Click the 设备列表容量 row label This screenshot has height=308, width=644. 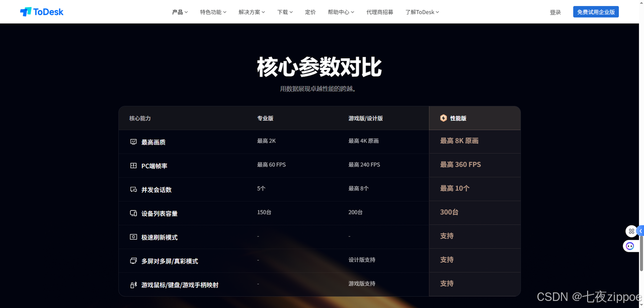tap(159, 213)
